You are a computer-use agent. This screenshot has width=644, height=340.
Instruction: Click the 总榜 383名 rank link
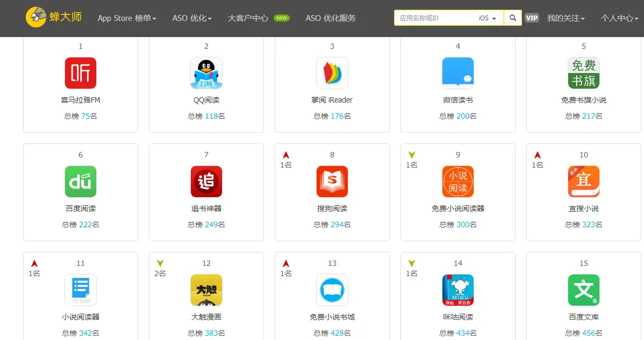coord(206,333)
